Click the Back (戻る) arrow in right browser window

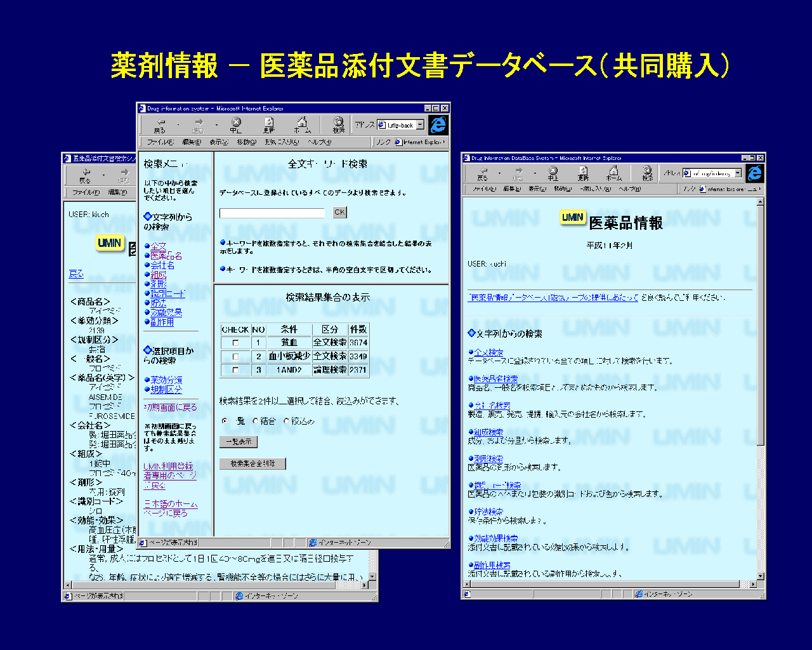(483, 173)
